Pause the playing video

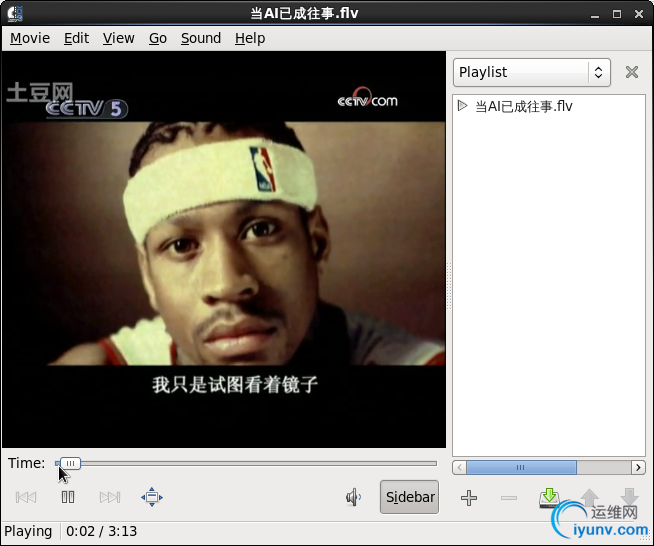tap(68, 497)
